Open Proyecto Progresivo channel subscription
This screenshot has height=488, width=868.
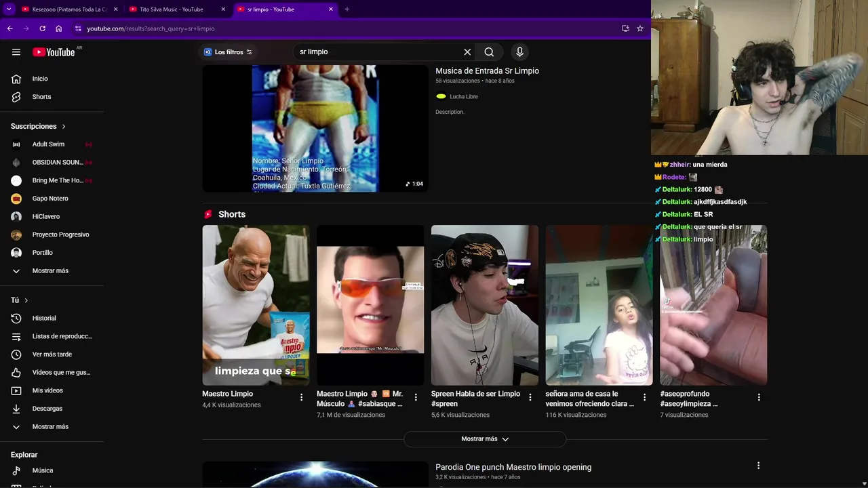(x=52, y=235)
